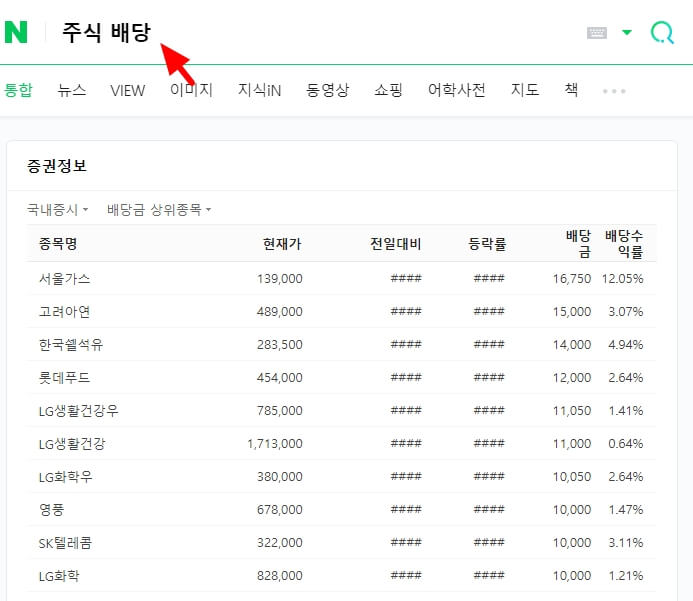Open the 쇼핑 tab

tap(388, 90)
